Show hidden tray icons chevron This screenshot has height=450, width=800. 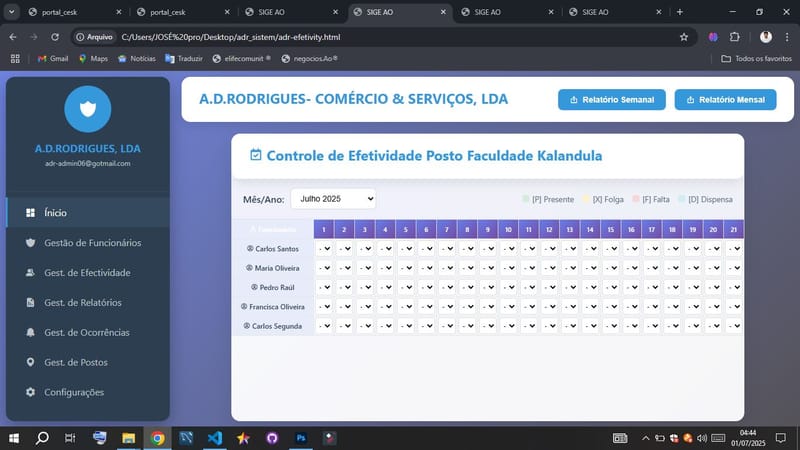pyautogui.click(x=645, y=438)
